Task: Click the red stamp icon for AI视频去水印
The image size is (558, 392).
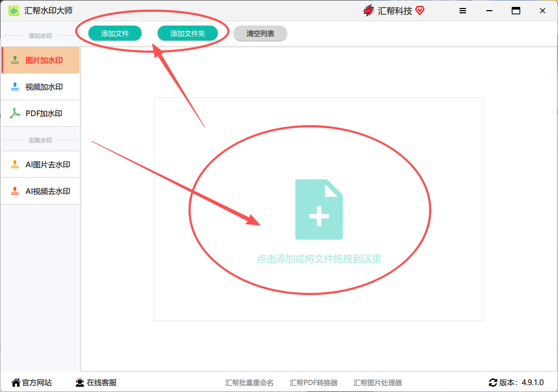Action: point(15,191)
